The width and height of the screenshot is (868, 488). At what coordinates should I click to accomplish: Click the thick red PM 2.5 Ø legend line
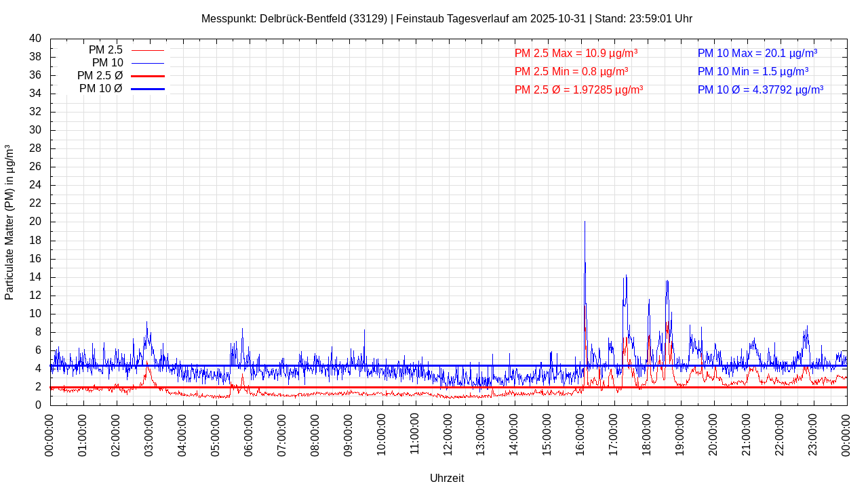[147, 76]
